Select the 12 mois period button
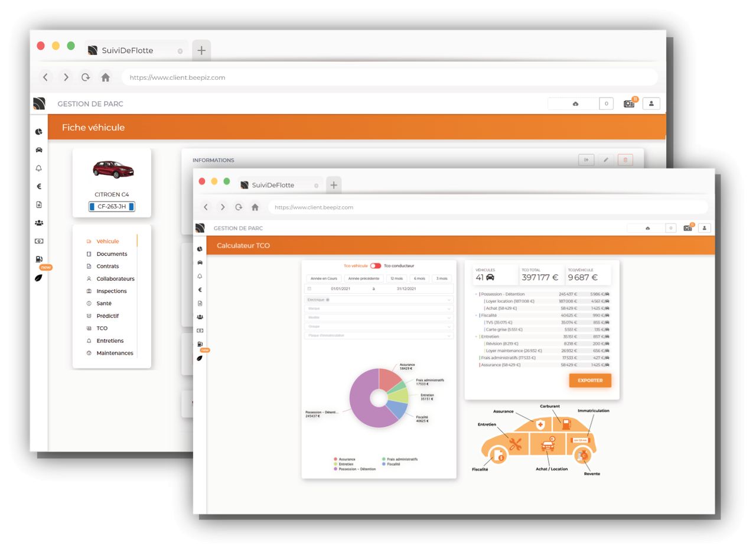Screen dimensions: 756x555 (x=396, y=278)
